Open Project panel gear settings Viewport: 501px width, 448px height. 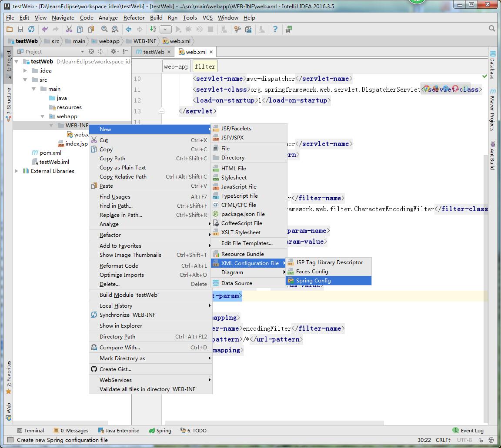[x=114, y=51]
